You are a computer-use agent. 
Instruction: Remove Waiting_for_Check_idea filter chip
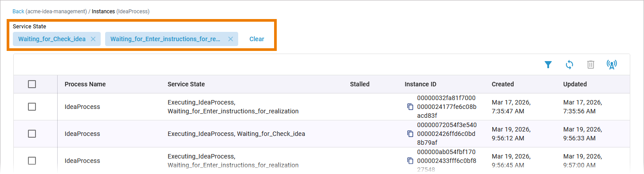coord(93,39)
